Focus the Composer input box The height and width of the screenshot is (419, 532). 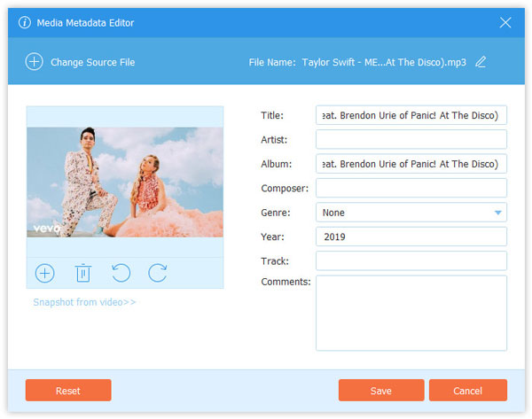411,188
